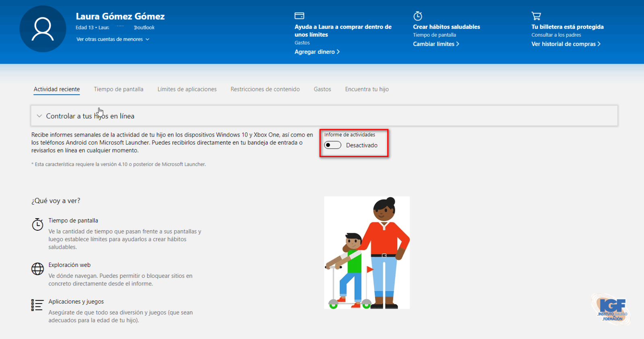Viewport: 644px width, 339px height.
Task: Open Ver historial de compras link
Action: [566, 44]
